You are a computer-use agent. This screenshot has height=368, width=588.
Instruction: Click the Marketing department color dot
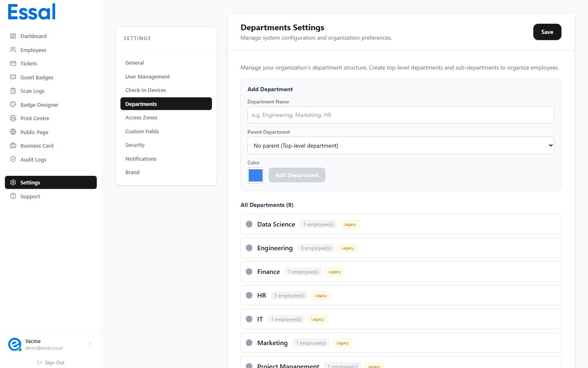[x=249, y=343]
